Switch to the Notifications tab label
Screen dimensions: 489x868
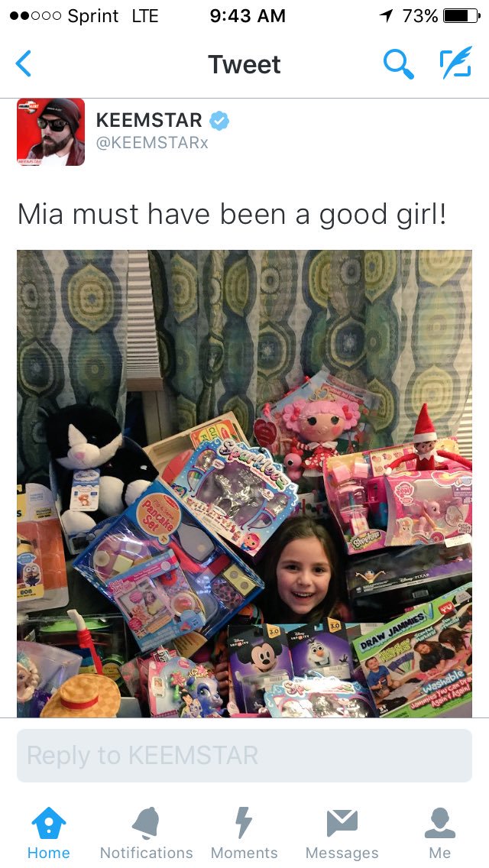tap(146, 853)
